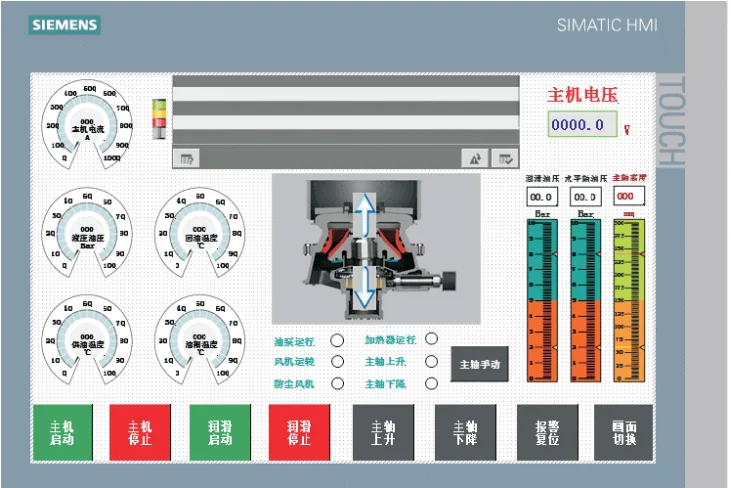Tap the green 主机启动 button
The image size is (731, 488).
point(62,433)
